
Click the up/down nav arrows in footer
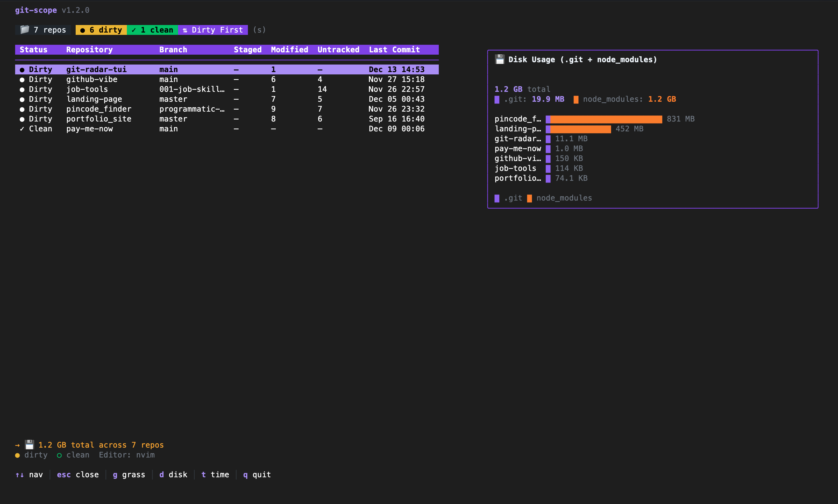[19, 475]
